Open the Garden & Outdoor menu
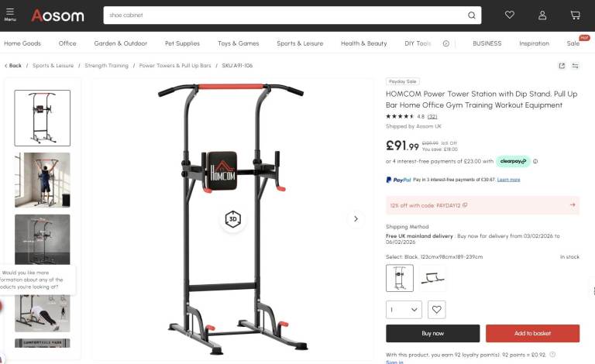This screenshot has height=364, width=595. coord(121,43)
